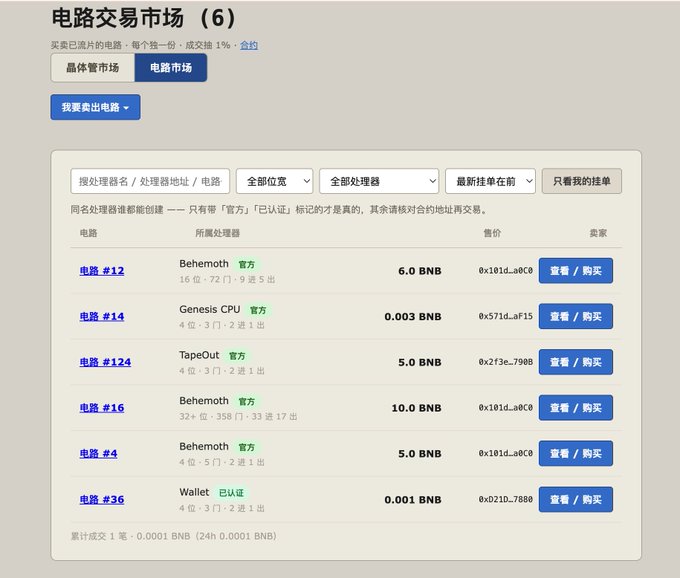Click the 官方 badge next to TapeOut
Image resolution: width=680 pixels, height=578 pixels.
[237, 356]
